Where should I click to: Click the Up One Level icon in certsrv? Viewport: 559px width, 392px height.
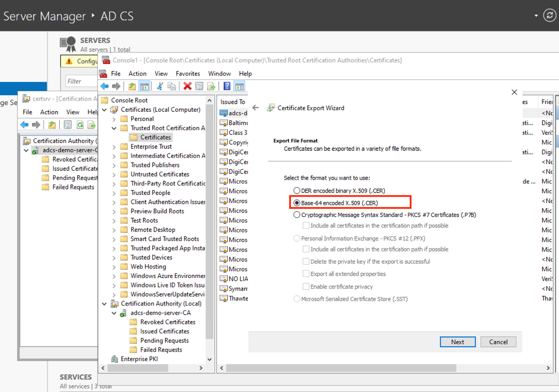point(52,125)
